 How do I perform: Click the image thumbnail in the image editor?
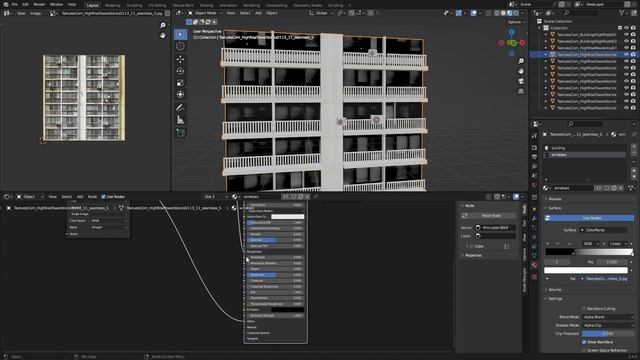tap(84, 98)
